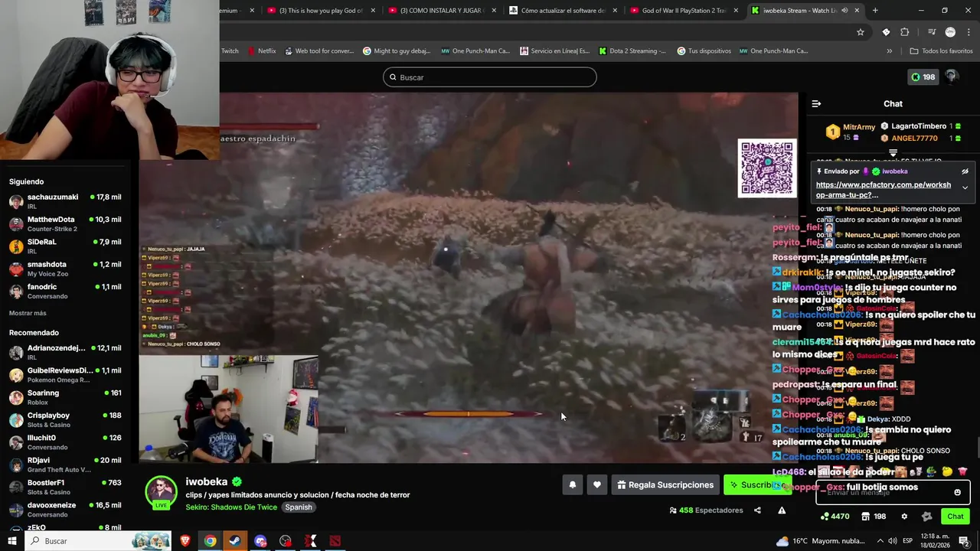Open browser extensions puzzle icon
The height and width of the screenshot is (551, 980).
[905, 32]
